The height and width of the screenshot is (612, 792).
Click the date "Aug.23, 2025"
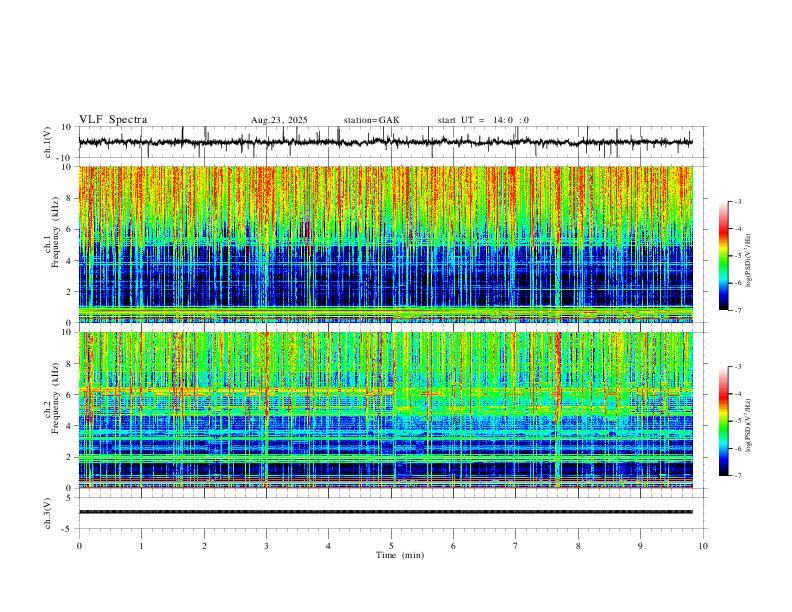[x=279, y=120]
